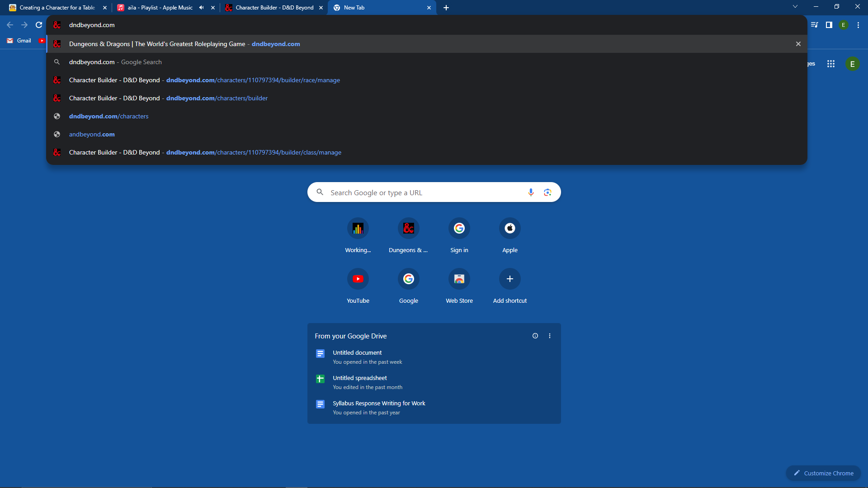The image size is (868, 488).
Task: Click the Customize Chrome button
Action: click(x=823, y=473)
